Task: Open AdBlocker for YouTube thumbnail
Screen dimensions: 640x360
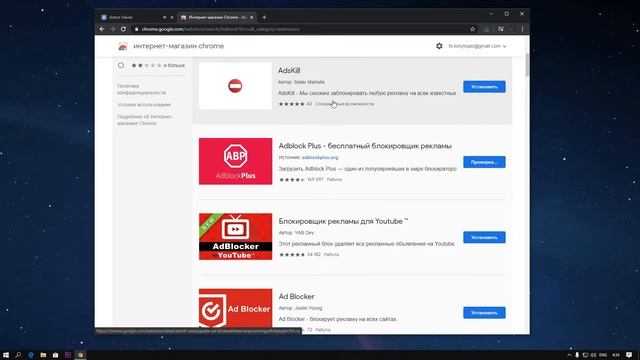Action: click(235, 236)
